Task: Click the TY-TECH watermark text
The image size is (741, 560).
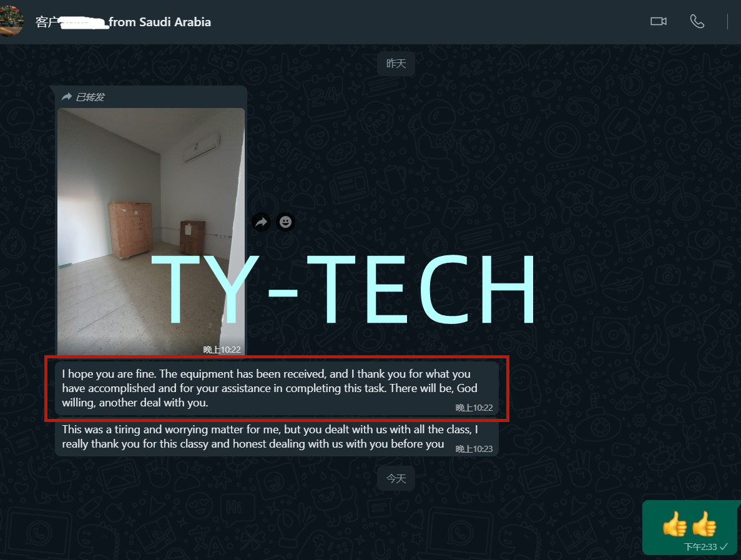Action: [343, 289]
